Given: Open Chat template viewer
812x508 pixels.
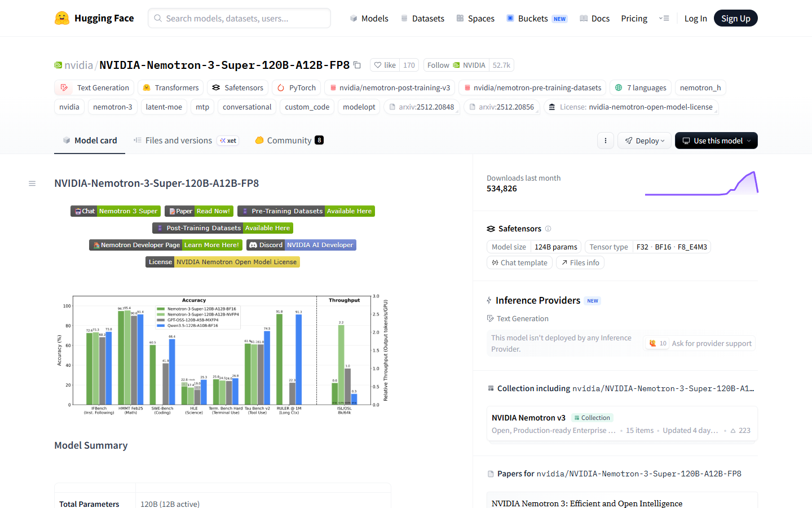Looking at the screenshot, I should [519, 262].
